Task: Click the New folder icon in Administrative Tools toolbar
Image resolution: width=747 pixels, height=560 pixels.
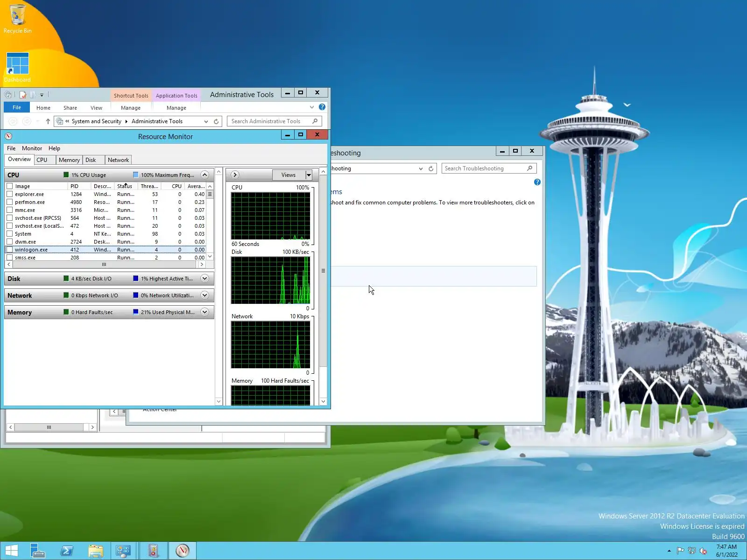Action: [x=33, y=95]
